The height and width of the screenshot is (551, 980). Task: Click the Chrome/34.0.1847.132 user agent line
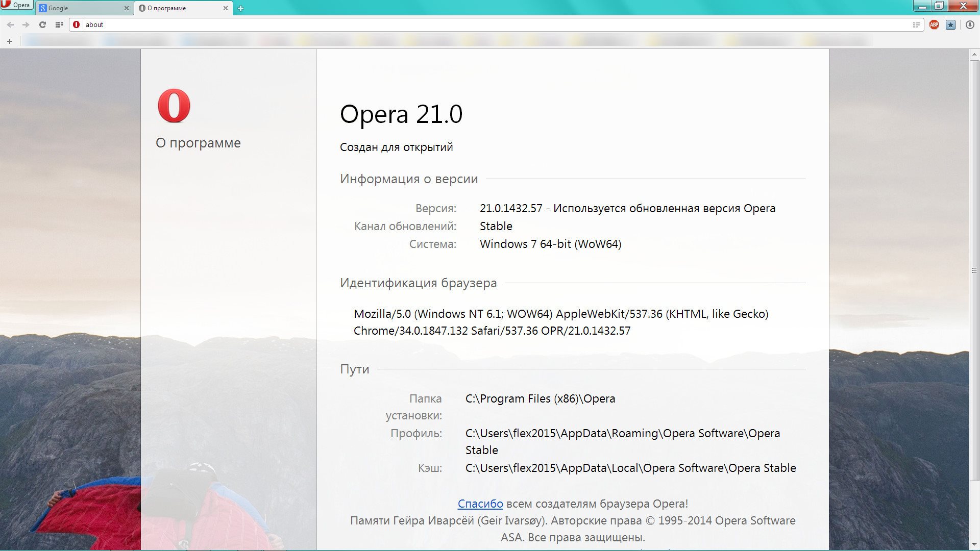(492, 331)
